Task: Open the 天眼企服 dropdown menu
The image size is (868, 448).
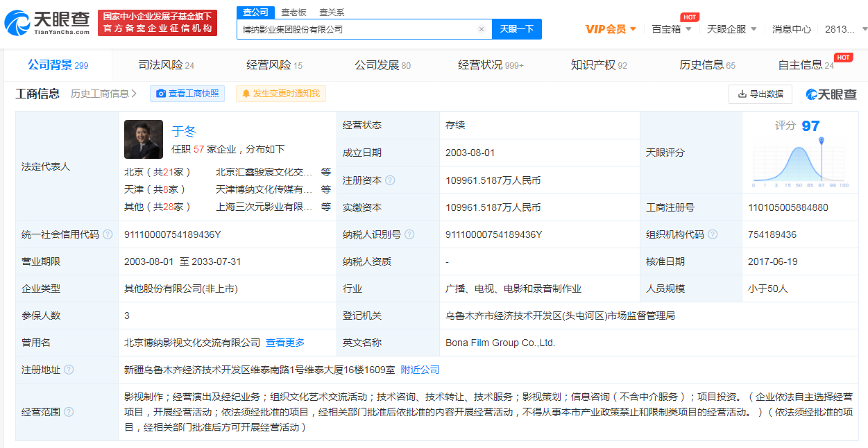Action: 732,29
